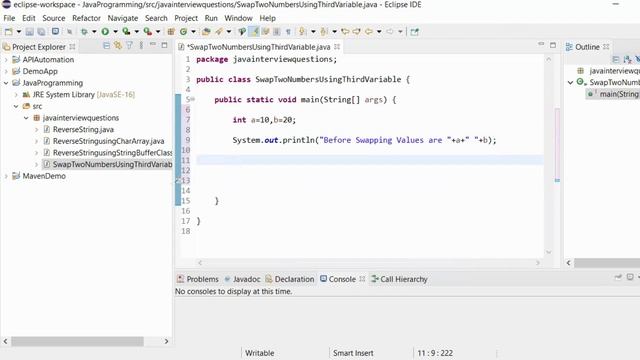The height and width of the screenshot is (360, 640).
Task: Open dropdown arrow next to New
Action: (18, 31)
